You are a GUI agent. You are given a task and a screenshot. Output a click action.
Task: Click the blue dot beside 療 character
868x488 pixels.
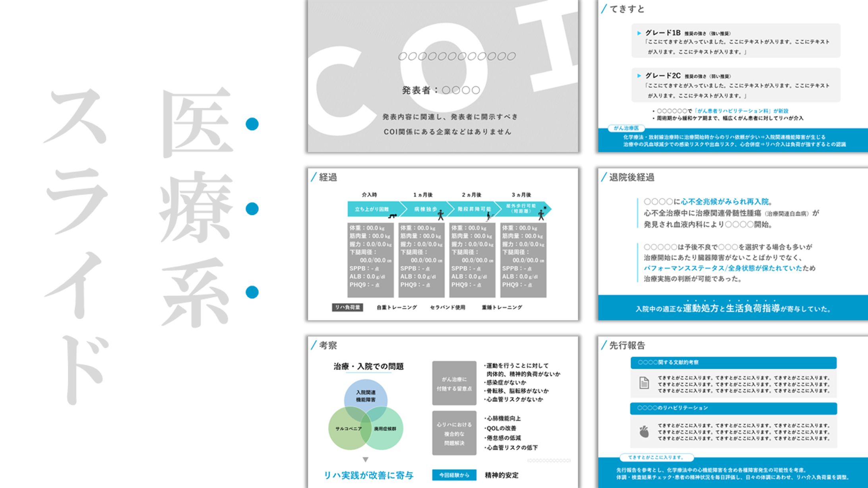pyautogui.click(x=252, y=209)
